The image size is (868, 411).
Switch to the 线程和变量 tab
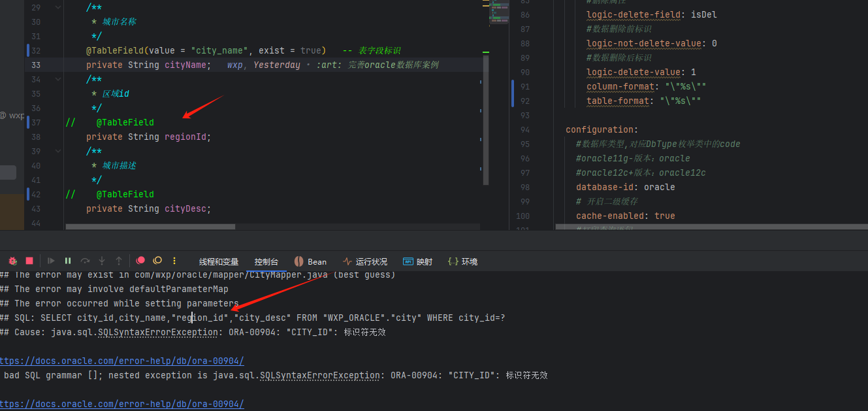pos(219,261)
